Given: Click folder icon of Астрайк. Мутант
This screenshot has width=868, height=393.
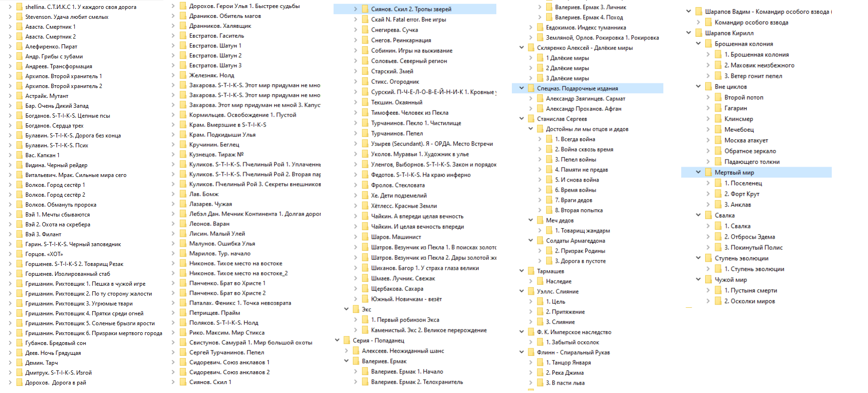Looking at the screenshot, I should [19, 96].
